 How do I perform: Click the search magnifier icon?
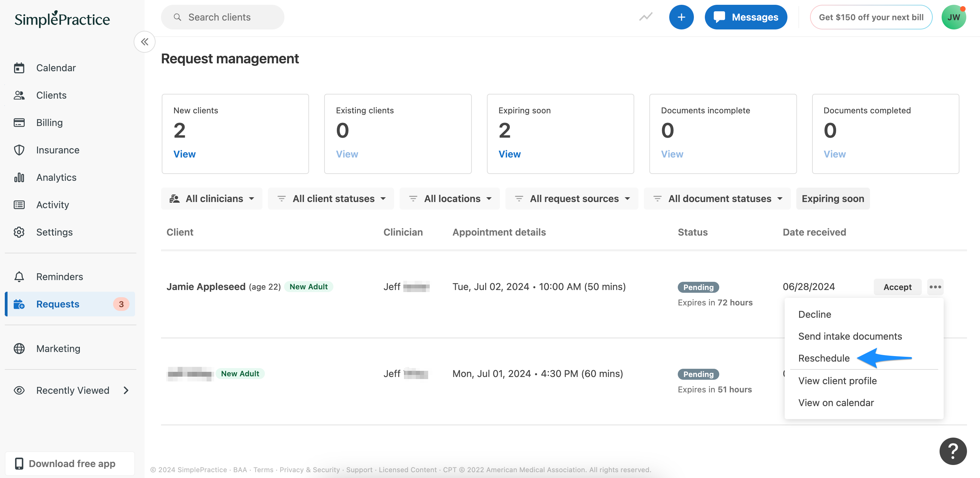point(177,17)
